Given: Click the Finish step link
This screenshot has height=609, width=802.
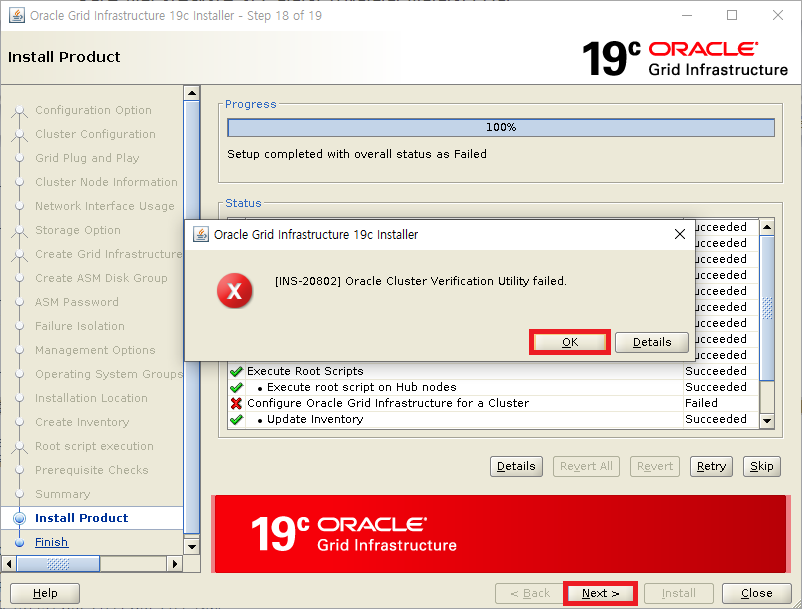Looking at the screenshot, I should click(x=51, y=542).
